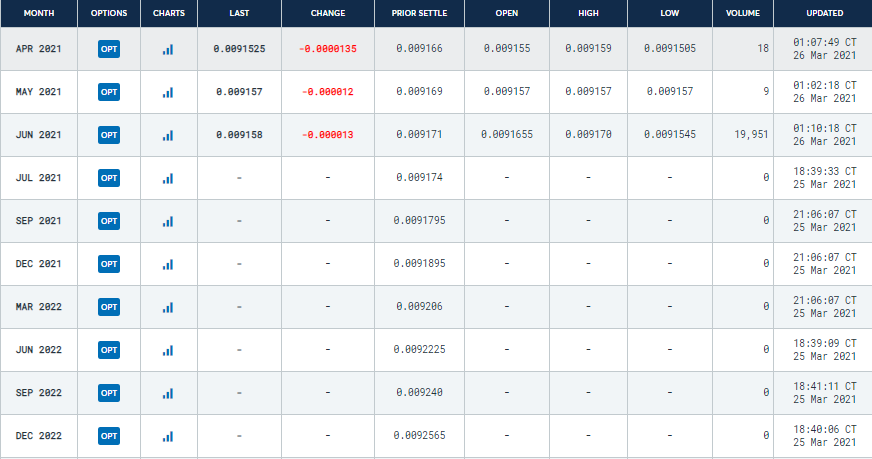The height and width of the screenshot is (459, 872).
Task: Click prior settle value 0.0091895
Action: point(419,263)
